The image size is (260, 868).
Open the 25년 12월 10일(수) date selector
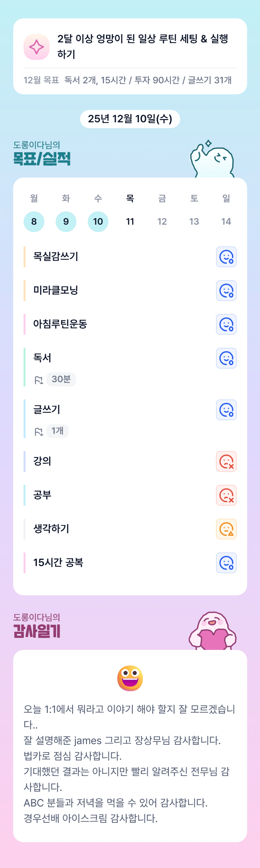pos(130,118)
